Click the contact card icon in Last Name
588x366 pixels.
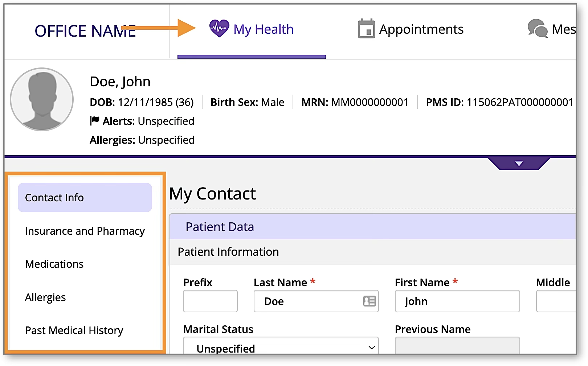[x=369, y=301]
